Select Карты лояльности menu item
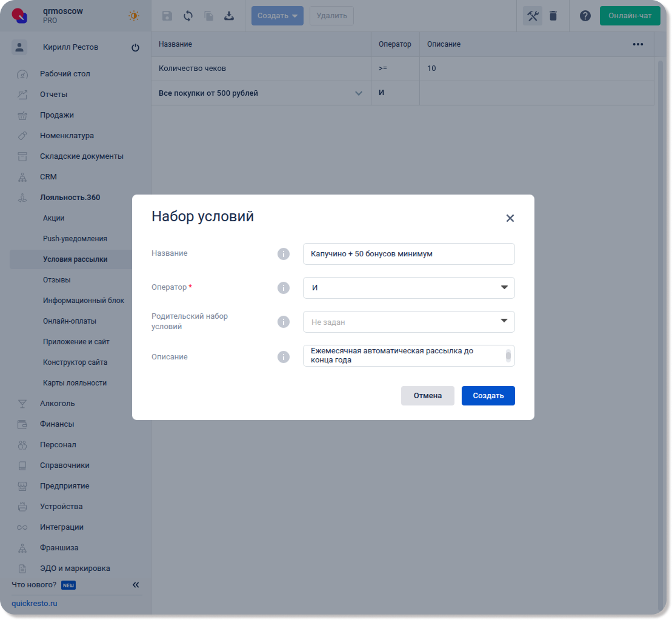The height and width of the screenshot is (620, 672). [75, 383]
